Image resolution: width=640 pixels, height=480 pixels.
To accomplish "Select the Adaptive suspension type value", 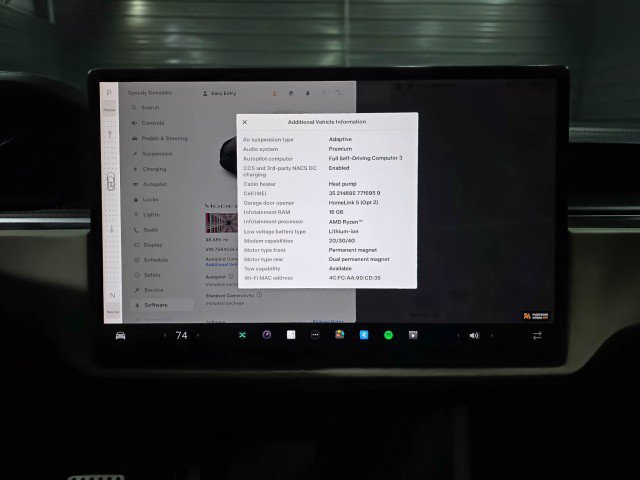I will (x=340, y=140).
